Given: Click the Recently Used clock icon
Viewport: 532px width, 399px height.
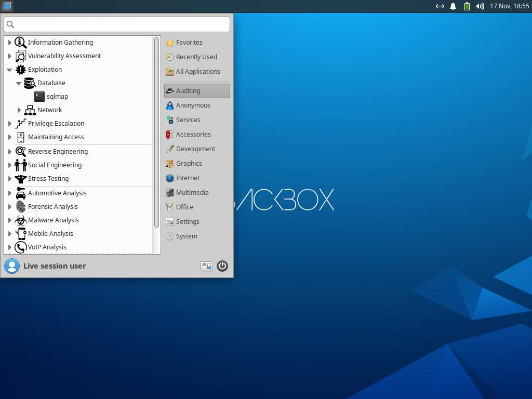Looking at the screenshot, I should (170, 57).
